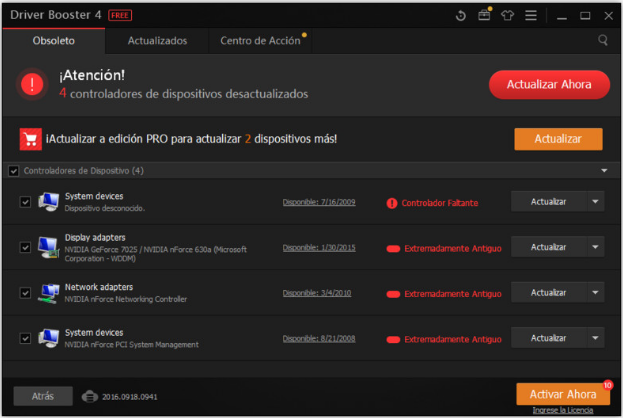623x418 pixels.
Task: Click the Atrás button
Action: coord(43,396)
